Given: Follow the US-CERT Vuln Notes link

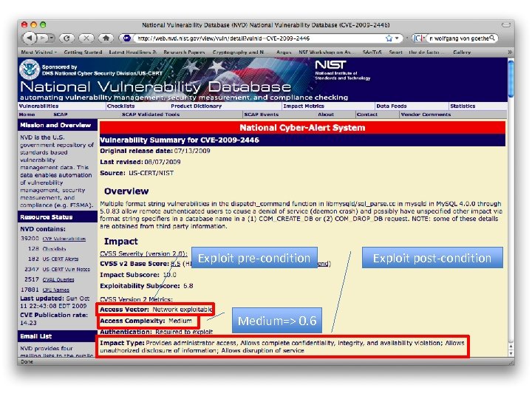Looking at the screenshot, I should [x=66, y=270].
